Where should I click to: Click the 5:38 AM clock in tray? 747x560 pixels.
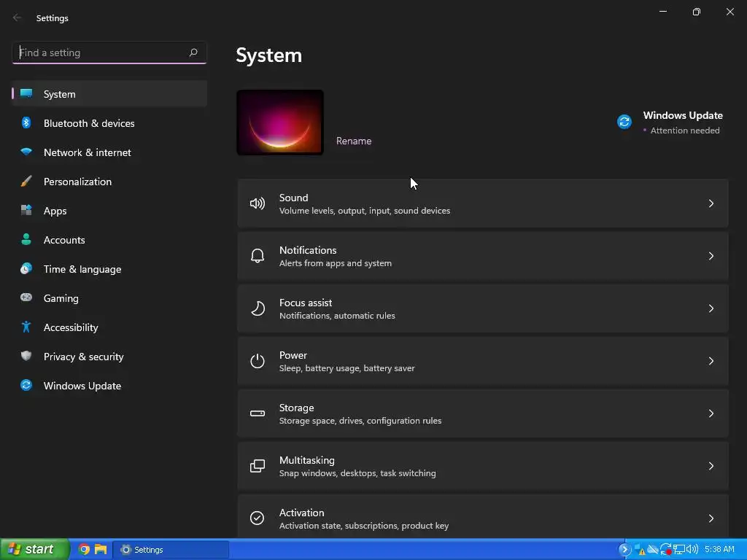tap(719, 550)
